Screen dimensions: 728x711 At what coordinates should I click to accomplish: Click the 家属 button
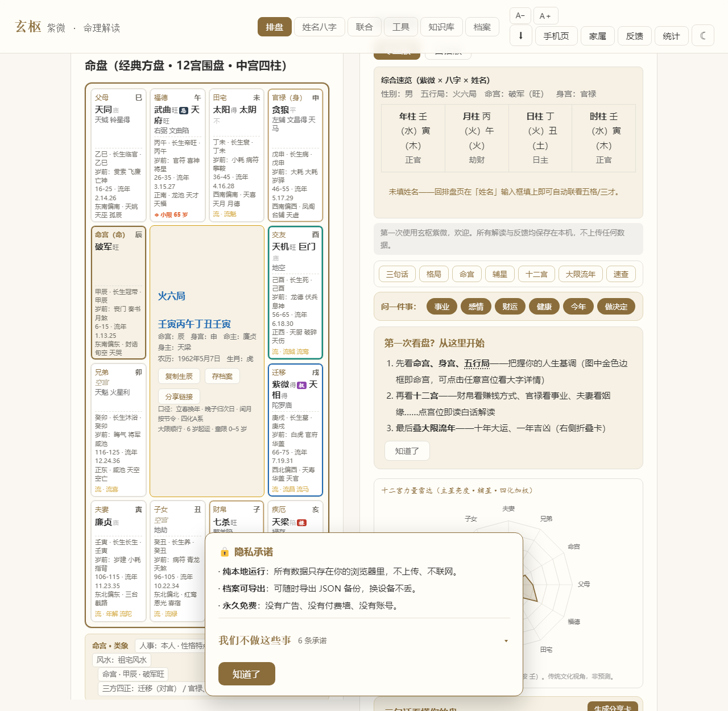pyautogui.click(x=598, y=36)
